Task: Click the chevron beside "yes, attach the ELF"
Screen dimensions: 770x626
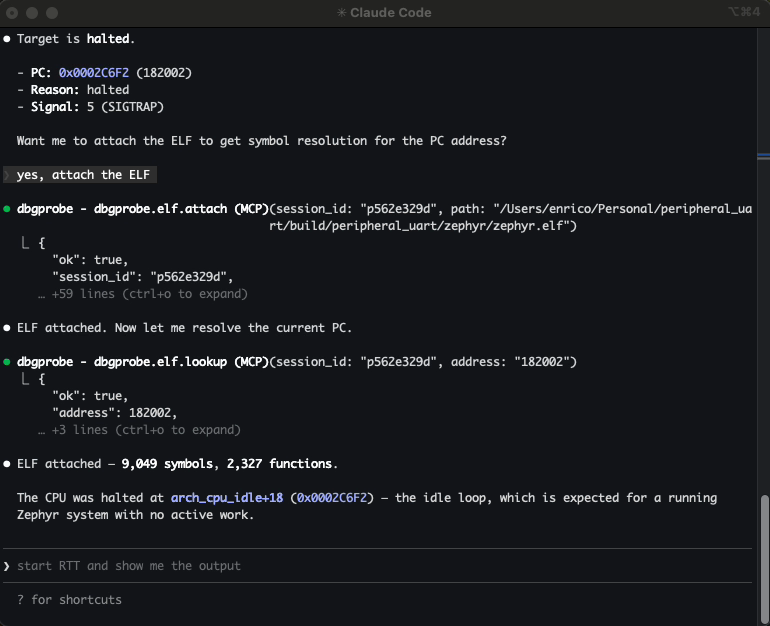Action: click(x=7, y=175)
